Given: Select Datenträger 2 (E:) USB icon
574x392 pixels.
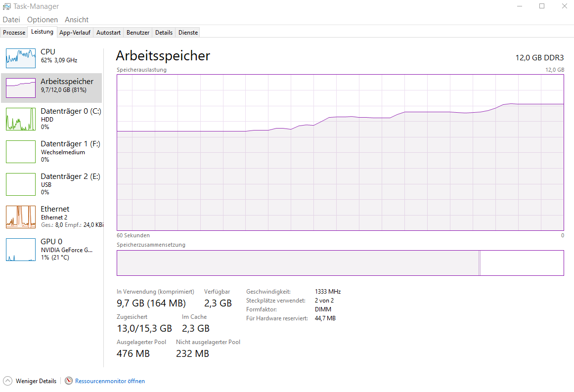Looking at the screenshot, I should coord(21,184).
